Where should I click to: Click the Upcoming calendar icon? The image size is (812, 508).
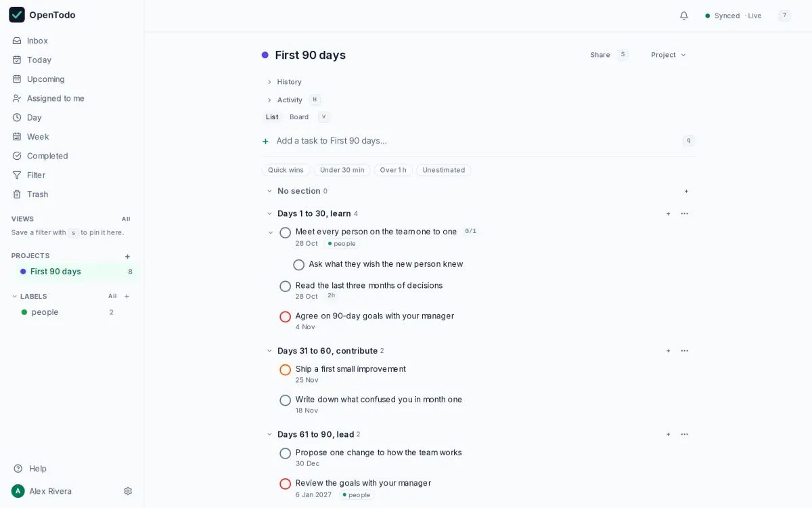(17, 79)
